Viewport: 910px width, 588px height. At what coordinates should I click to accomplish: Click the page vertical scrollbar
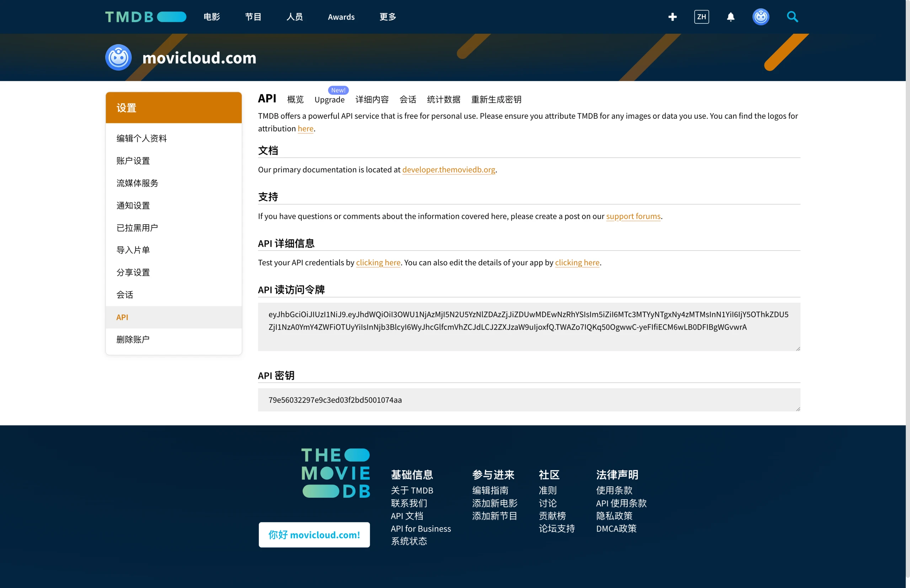click(908, 288)
